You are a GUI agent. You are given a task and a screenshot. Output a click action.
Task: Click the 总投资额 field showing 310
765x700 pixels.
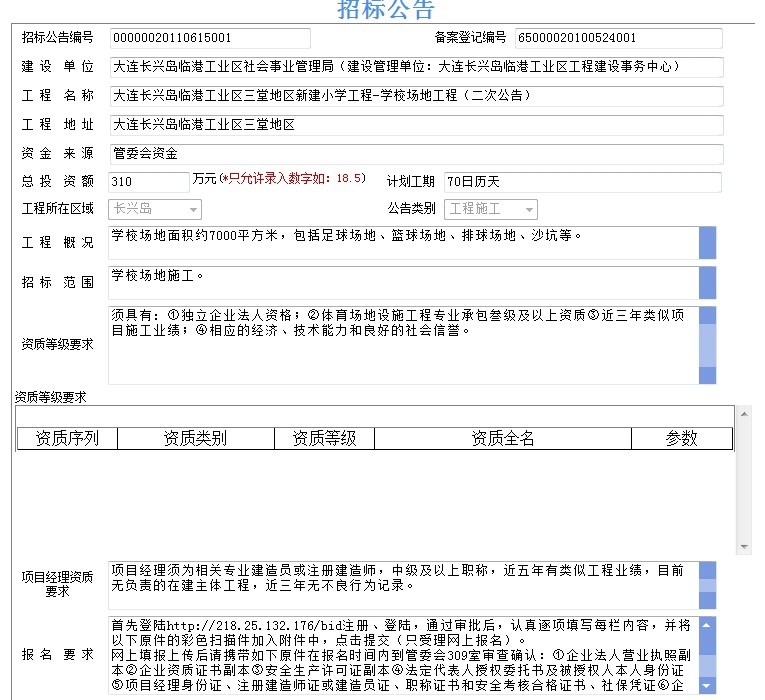click(x=149, y=182)
